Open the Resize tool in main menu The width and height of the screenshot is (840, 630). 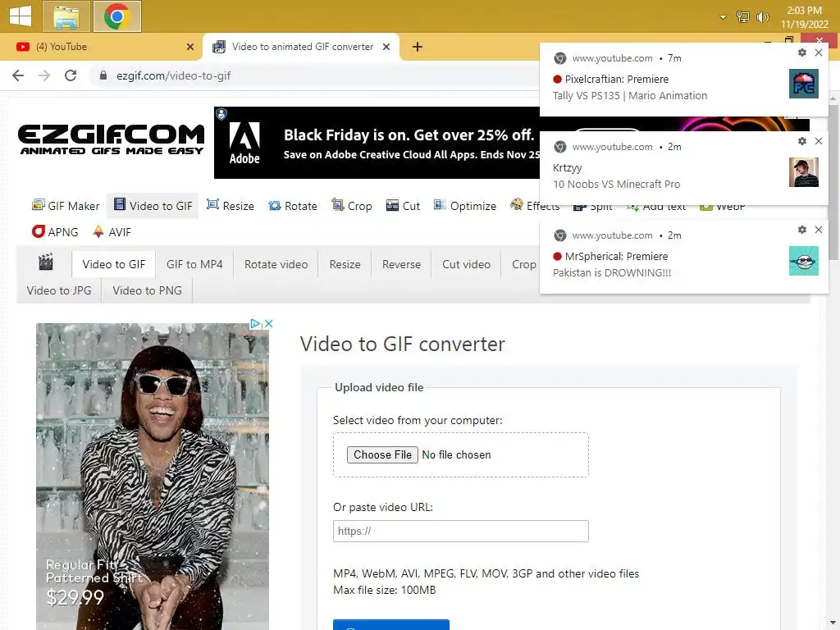(231, 206)
